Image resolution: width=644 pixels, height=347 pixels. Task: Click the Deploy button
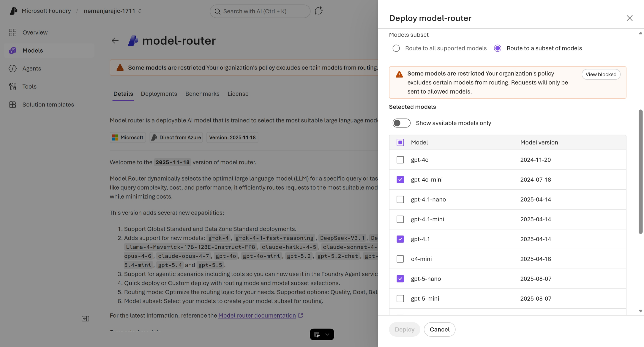point(405,330)
